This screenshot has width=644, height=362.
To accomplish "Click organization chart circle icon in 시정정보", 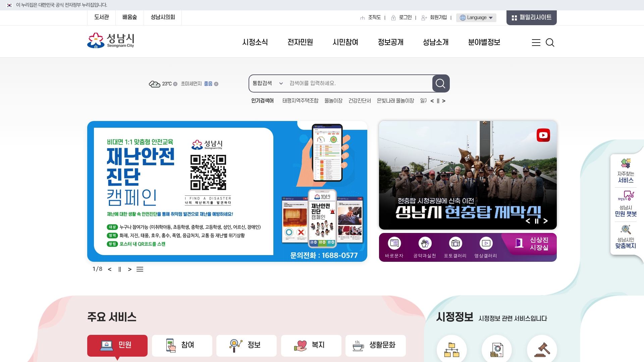I will (x=451, y=350).
